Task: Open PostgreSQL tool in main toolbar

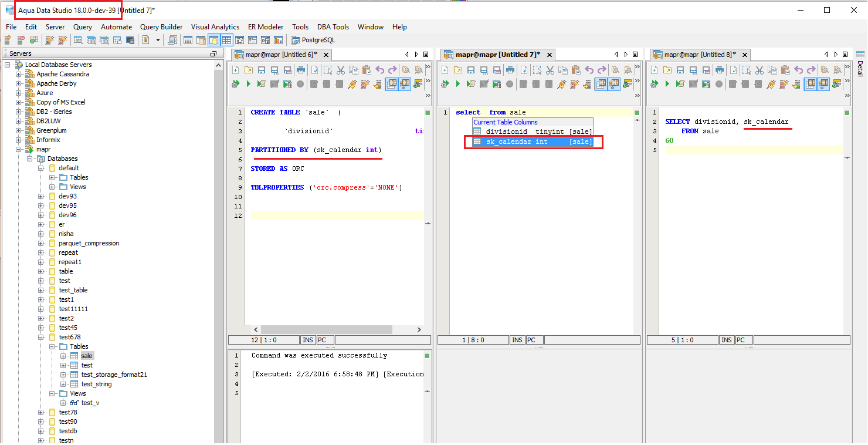Action: [313, 40]
